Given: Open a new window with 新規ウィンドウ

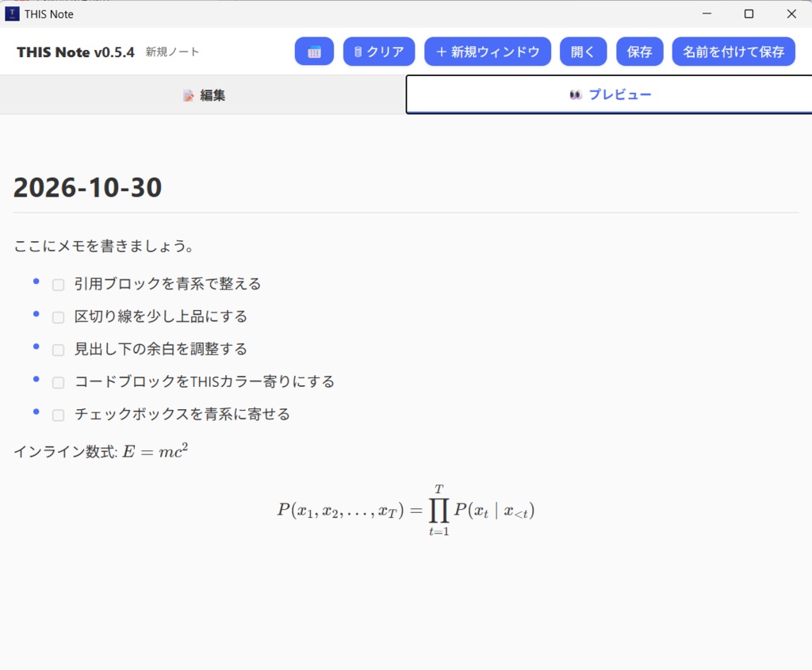Looking at the screenshot, I should tap(488, 52).
